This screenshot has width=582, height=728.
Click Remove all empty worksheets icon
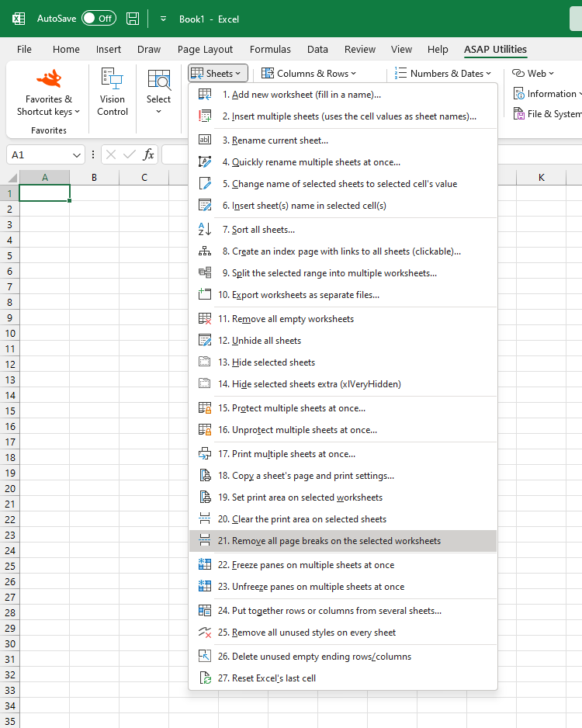click(205, 319)
